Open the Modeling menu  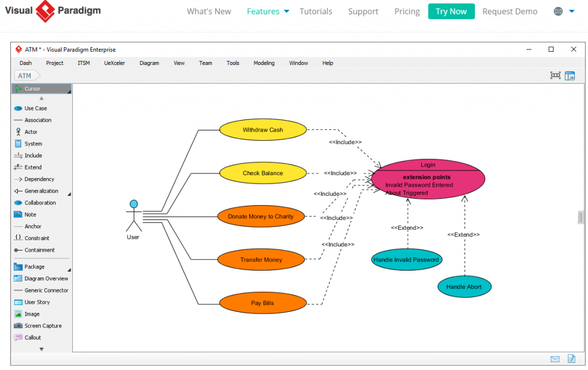(264, 63)
